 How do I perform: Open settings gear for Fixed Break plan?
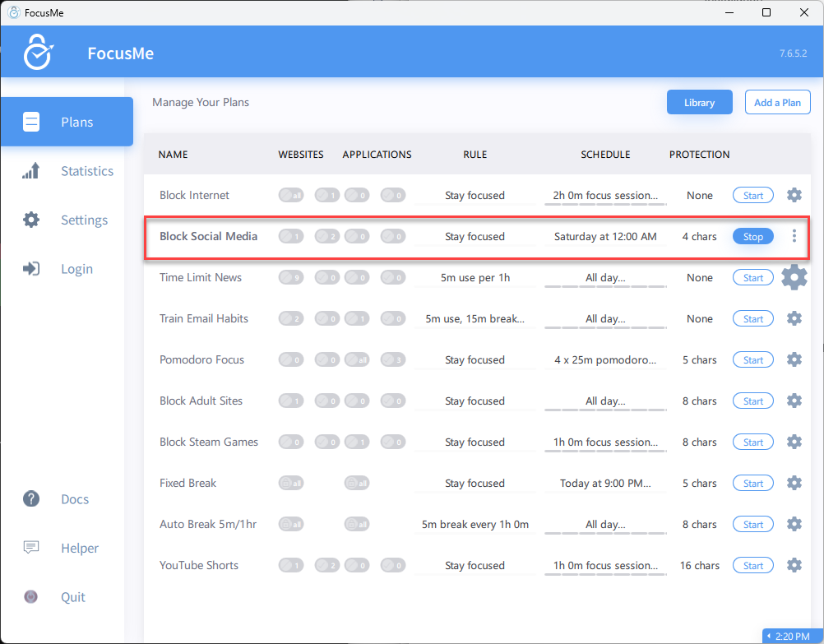(x=794, y=483)
